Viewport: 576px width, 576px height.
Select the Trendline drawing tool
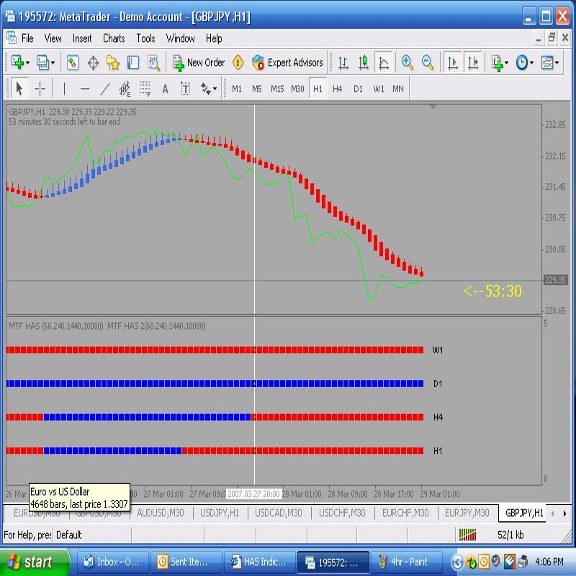click(105, 89)
